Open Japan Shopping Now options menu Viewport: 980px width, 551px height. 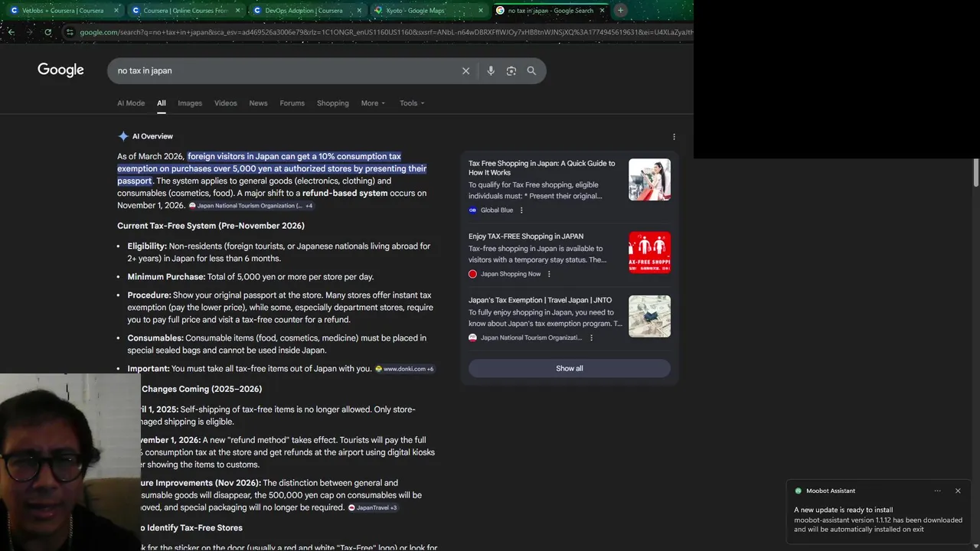click(549, 274)
